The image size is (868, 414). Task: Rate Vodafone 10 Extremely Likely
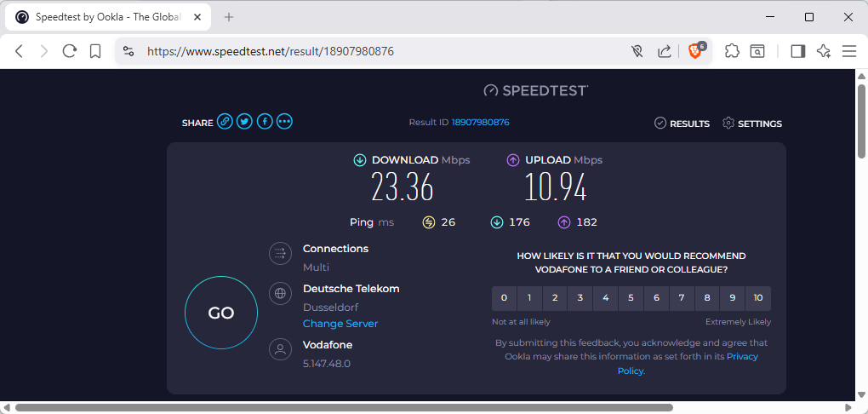point(757,298)
